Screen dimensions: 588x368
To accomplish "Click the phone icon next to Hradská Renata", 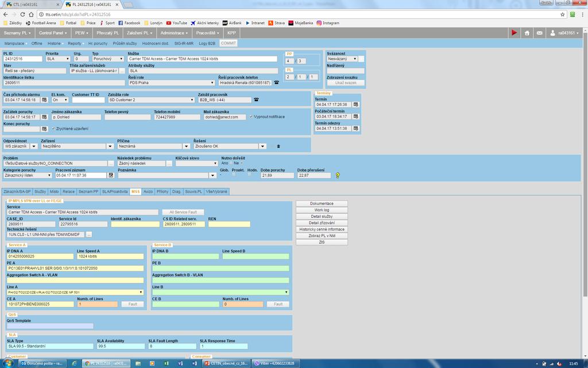I will coord(276,83).
